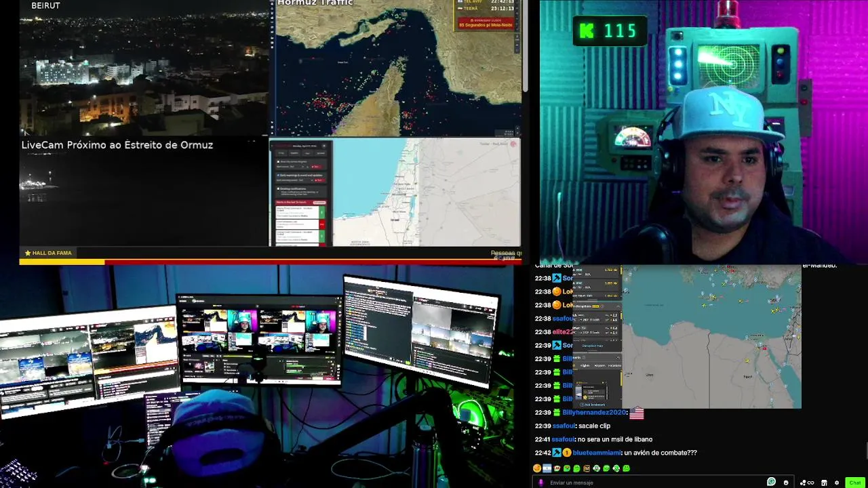Viewport: 868px width, 488px height.
Task: Click the gold coin badge beside blueteammiami
Action: [x=566, y=453]
